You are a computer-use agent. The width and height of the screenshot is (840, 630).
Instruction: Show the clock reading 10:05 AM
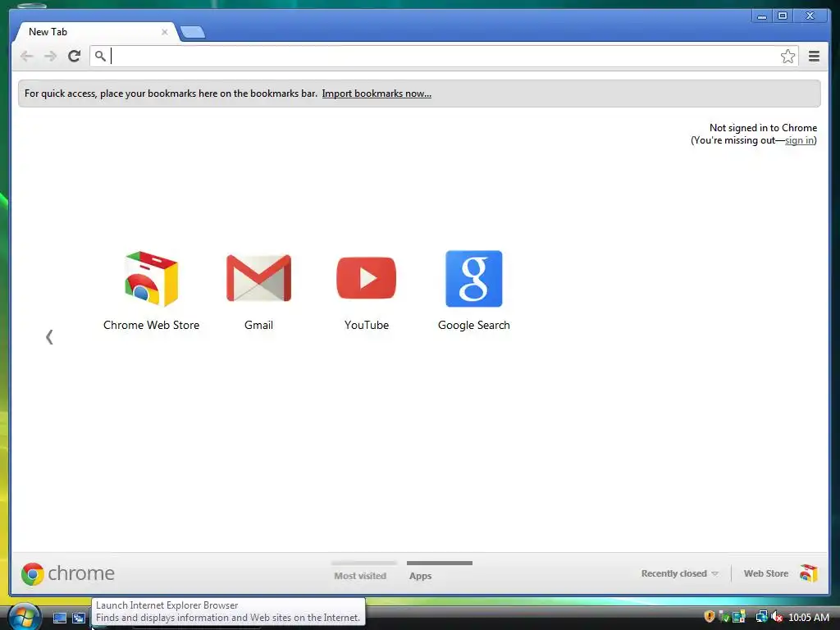point(809,617)
